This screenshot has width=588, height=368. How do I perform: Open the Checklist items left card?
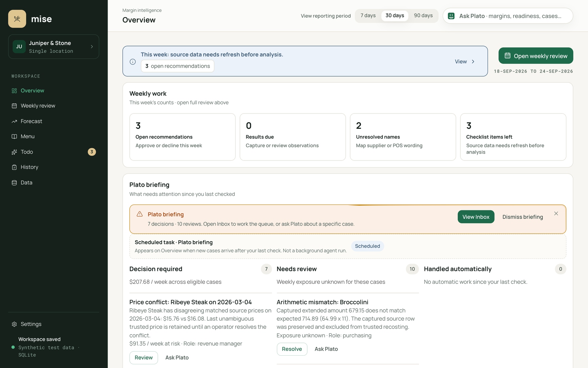[513, 137]
